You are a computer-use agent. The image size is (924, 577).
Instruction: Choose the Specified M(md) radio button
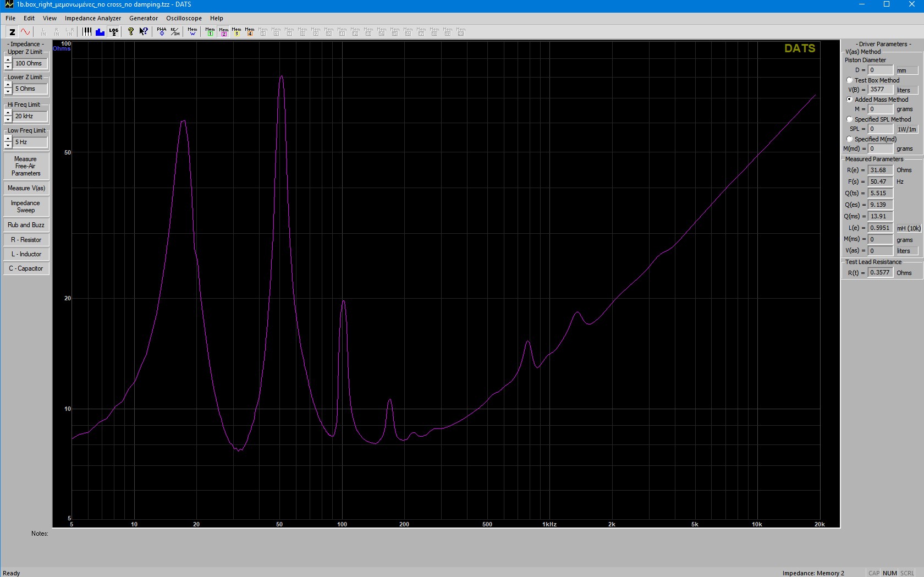tap(850, 139)
